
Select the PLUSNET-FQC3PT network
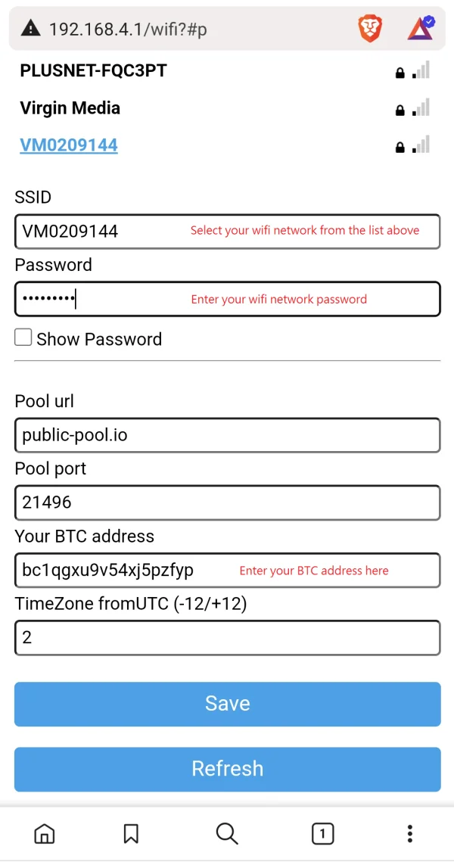[x=93, y=71]
